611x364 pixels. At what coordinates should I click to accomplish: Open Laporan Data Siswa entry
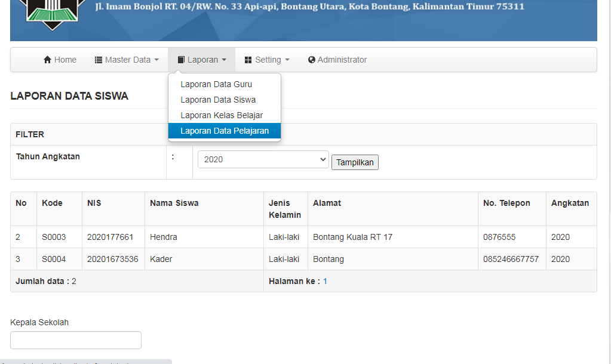(x=218, y=100)
